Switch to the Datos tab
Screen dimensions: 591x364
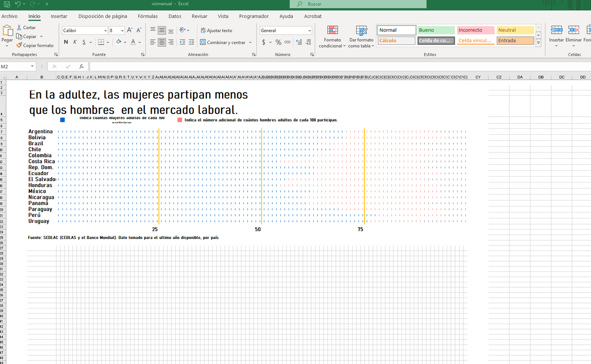(175, 16)
